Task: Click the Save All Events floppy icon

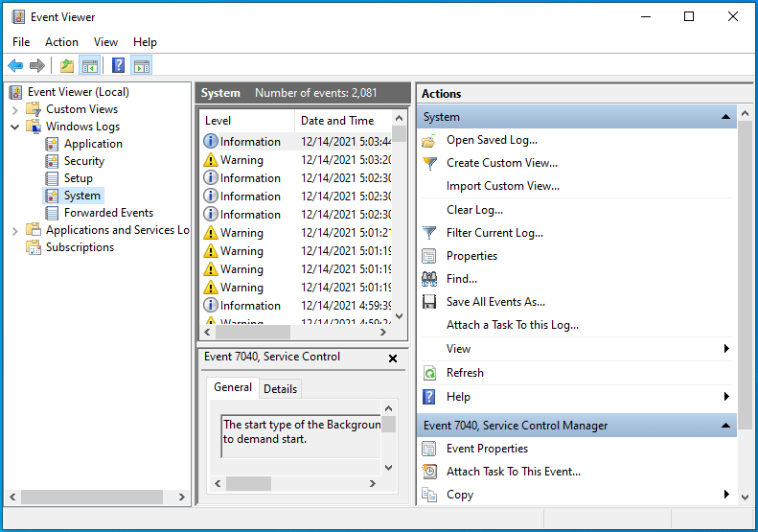Action: (x=429, y=302)
